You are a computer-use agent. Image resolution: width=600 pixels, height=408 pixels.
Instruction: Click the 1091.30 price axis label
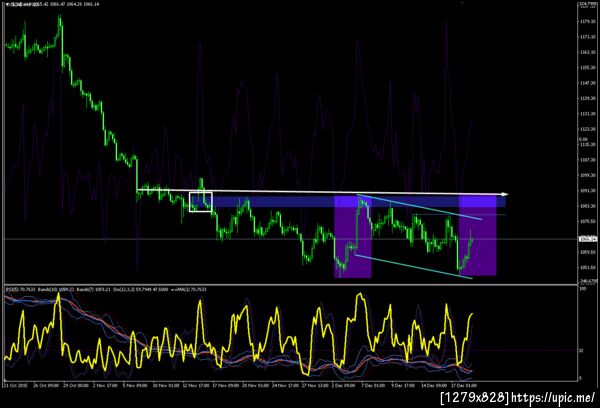pos(587,190)
